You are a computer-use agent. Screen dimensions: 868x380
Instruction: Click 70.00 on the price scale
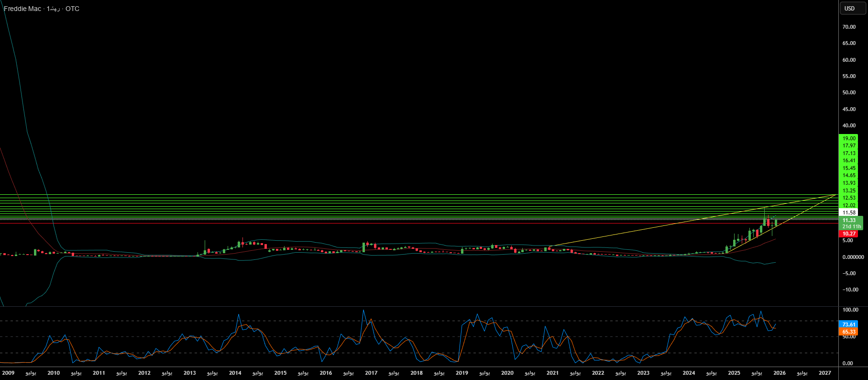849,27
